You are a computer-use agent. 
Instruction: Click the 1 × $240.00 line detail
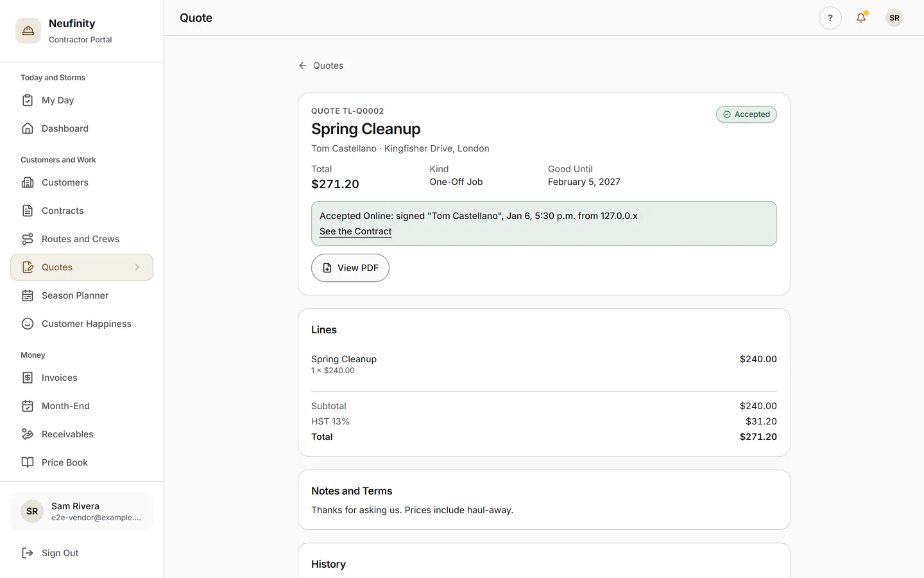pyautogui.click(x=333, y=371)
